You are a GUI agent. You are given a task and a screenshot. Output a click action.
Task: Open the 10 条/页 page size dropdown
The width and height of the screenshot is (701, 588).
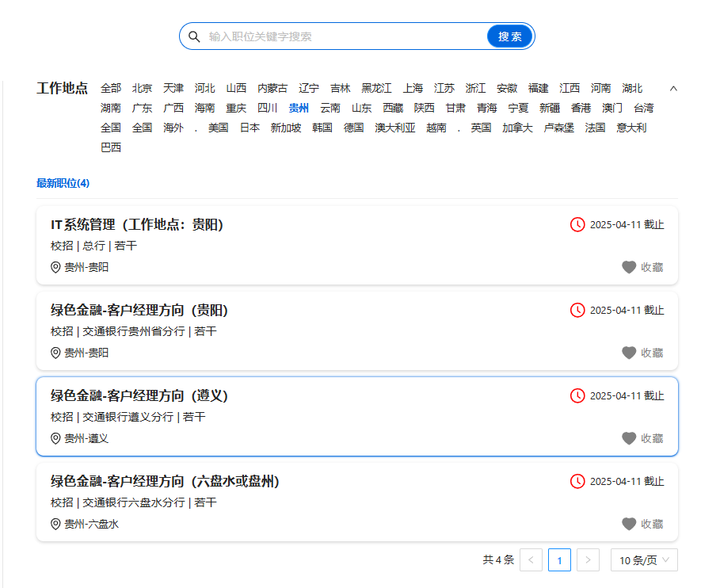coord(644,559)
